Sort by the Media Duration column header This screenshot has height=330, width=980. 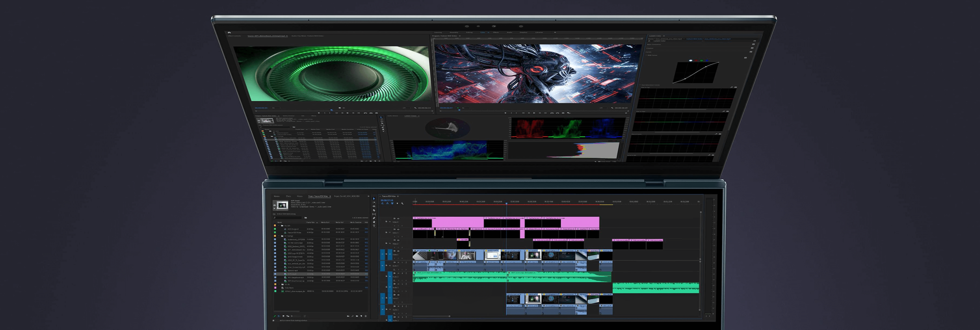tap(356, 222)
